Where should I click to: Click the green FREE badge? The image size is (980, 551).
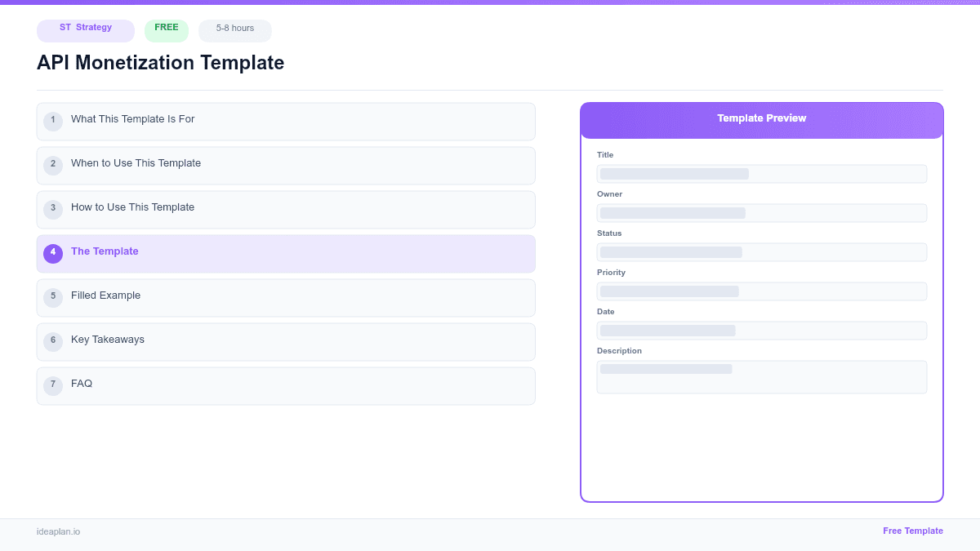(167, 28)
